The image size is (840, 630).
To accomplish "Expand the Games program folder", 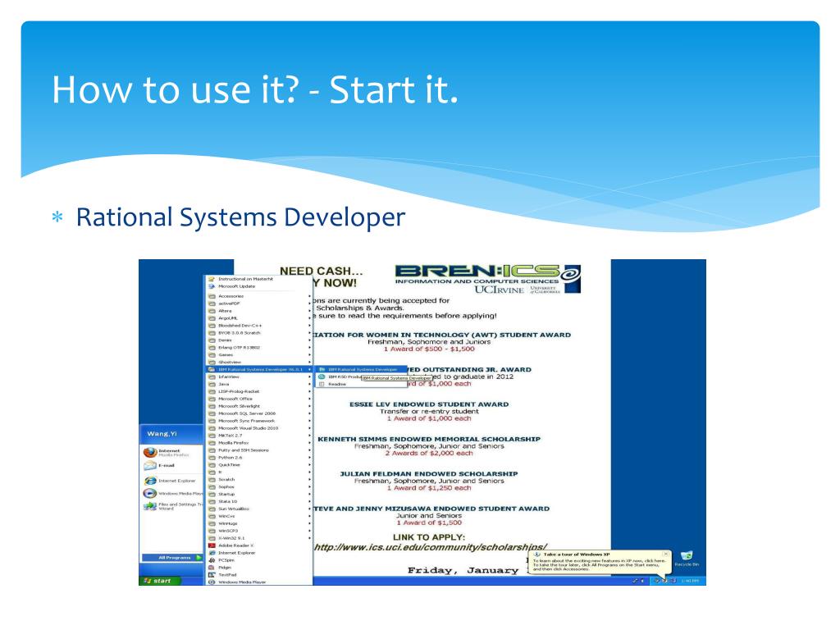I will [258, 355].
